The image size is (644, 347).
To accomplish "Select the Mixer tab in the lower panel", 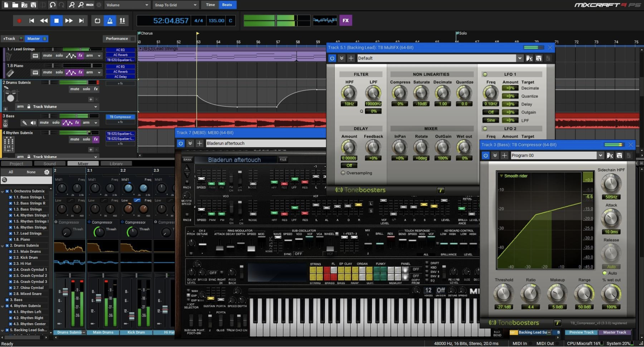I will [83, 163].
